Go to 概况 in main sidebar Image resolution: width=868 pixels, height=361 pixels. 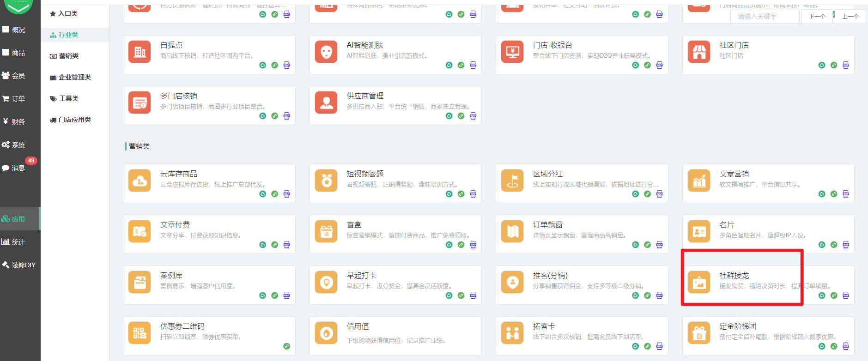pyautogui.click(x=20, y=30)
